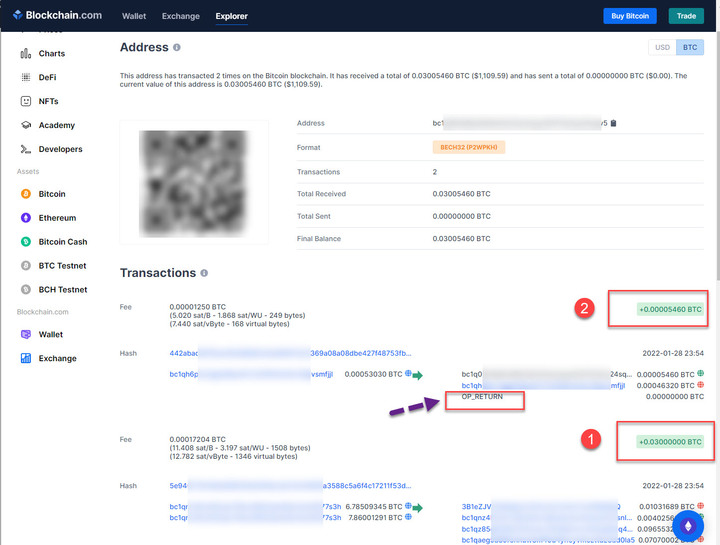Click timestamp 2022-01-28 23:54 of first transaction
This screenshot has width=720, height=545.
pyautogui.click(x=673, y=353)
